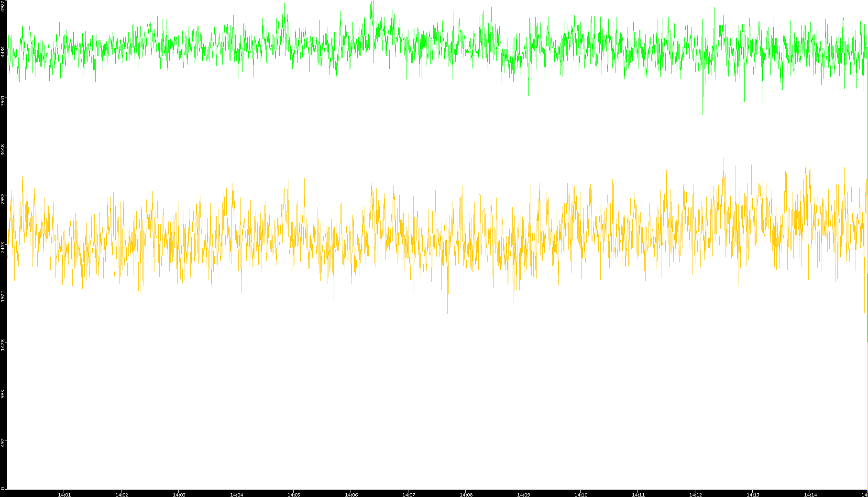Click the 14:09 time axis label
This screenshot has width=868, height=497.
(523, 495)
